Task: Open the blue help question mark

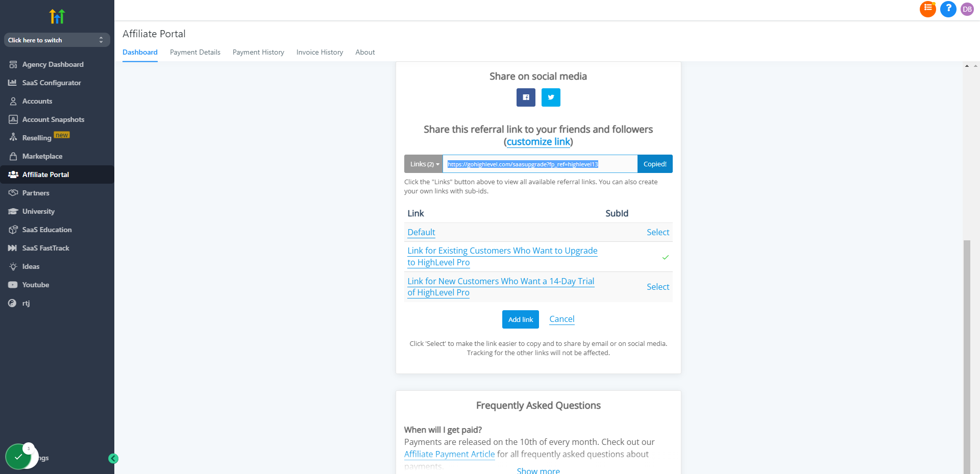Action: coord(948,9)
